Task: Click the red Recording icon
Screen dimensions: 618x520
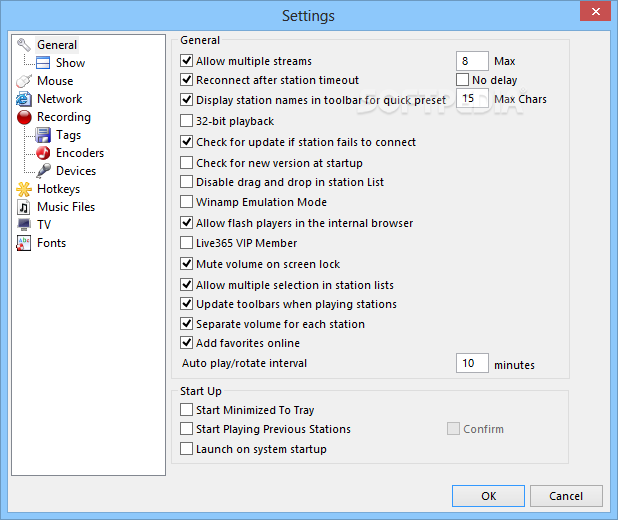Action: click(x=24, y=117)
